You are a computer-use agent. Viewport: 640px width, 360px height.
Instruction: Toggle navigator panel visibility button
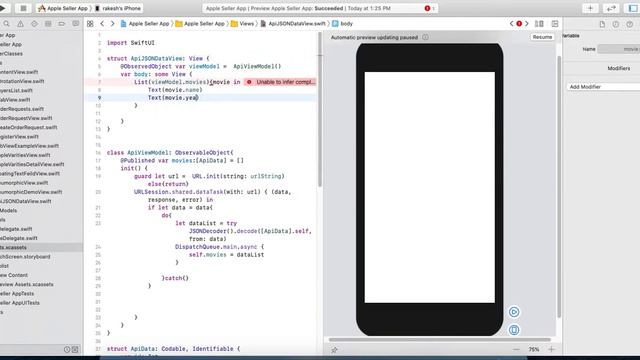click(x=633, y=8)
